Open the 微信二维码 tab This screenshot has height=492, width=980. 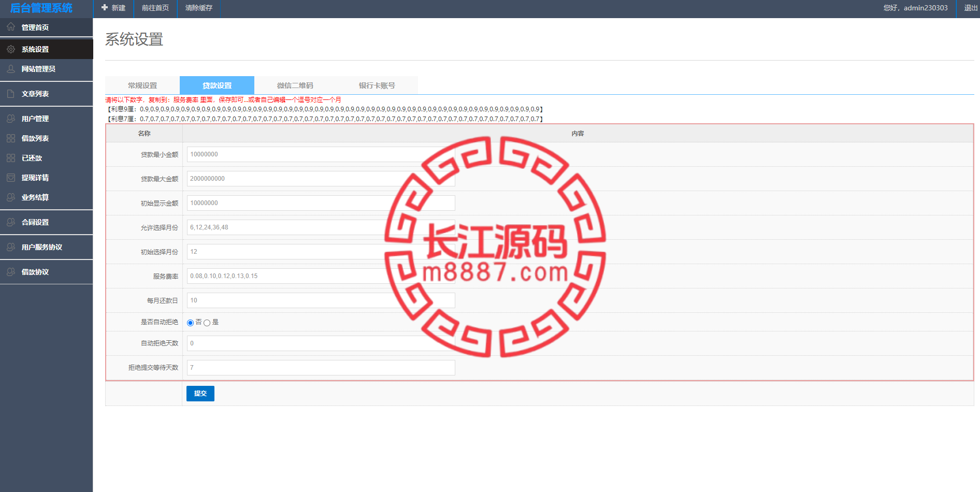click(x=295, y=85)
